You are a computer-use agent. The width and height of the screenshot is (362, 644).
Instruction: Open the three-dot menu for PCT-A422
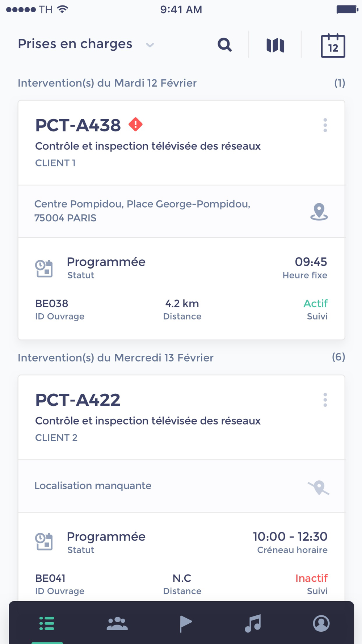tap(325, 400)
